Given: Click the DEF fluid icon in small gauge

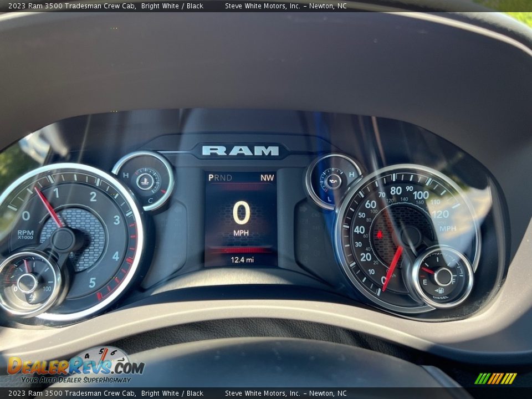Looking at the screenshot, I should coord(31,298).
